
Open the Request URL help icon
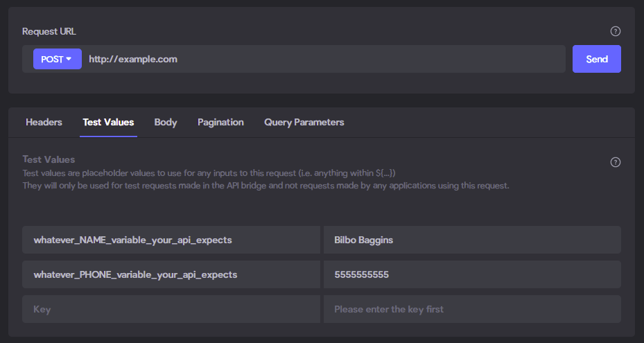[x=615, y=31]
